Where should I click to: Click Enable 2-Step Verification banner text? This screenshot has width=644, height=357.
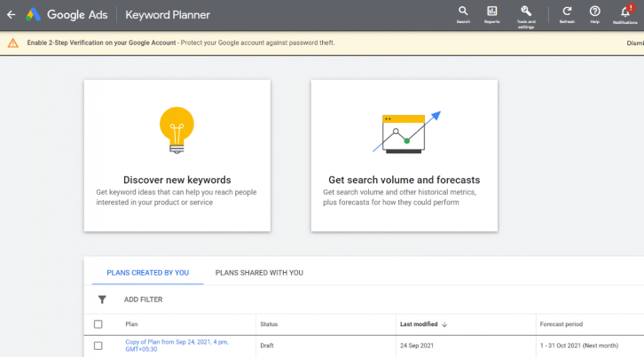[101, 43]
